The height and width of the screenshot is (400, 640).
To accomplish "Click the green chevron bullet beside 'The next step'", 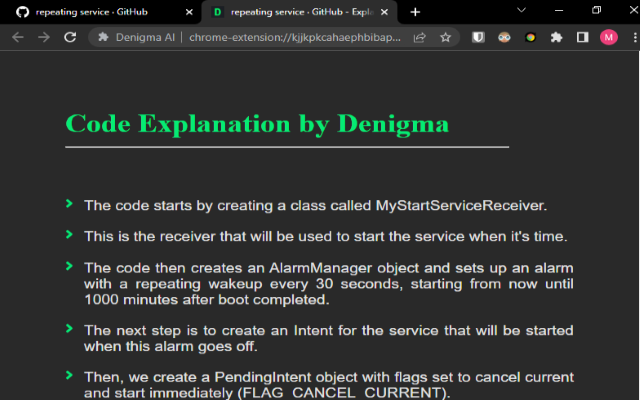I will pyautogui.click(x=69, y=328).
